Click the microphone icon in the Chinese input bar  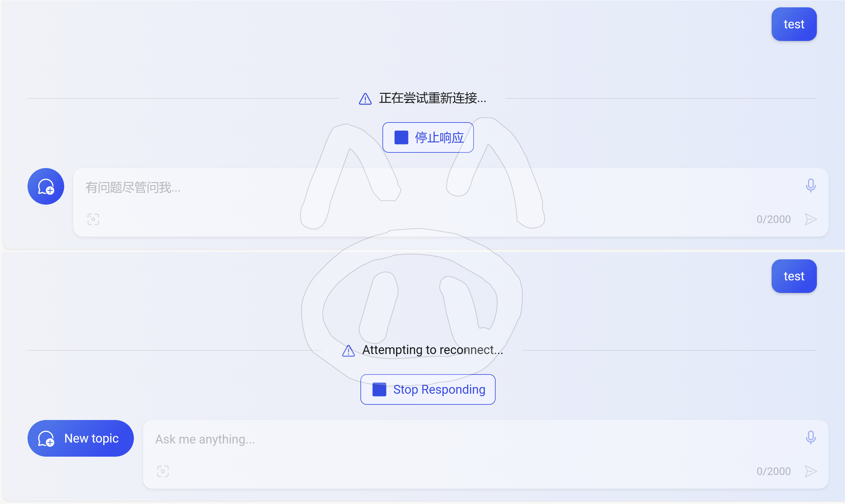tap(811, 186)
